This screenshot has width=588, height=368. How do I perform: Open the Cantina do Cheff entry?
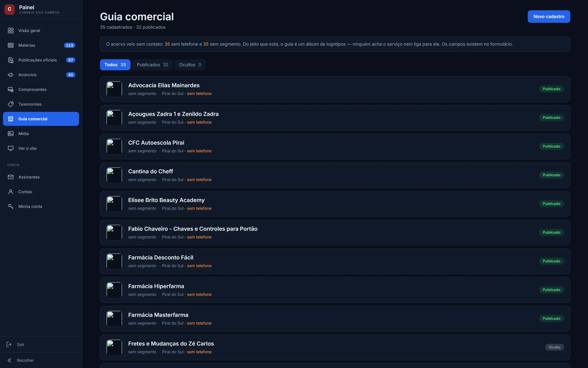pyautogui.click(x=335, y=175)
